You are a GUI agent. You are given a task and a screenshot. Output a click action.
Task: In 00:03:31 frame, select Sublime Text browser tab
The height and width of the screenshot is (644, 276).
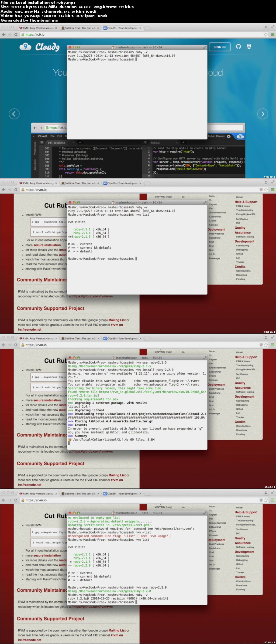click(x=80, y=338)
